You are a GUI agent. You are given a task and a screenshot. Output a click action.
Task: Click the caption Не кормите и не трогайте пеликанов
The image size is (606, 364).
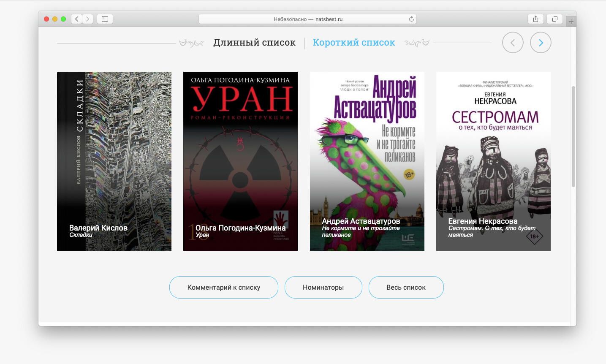click(x=361, y=231)
